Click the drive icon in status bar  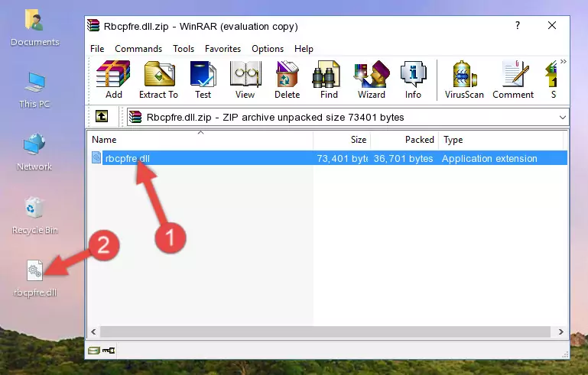94,351
